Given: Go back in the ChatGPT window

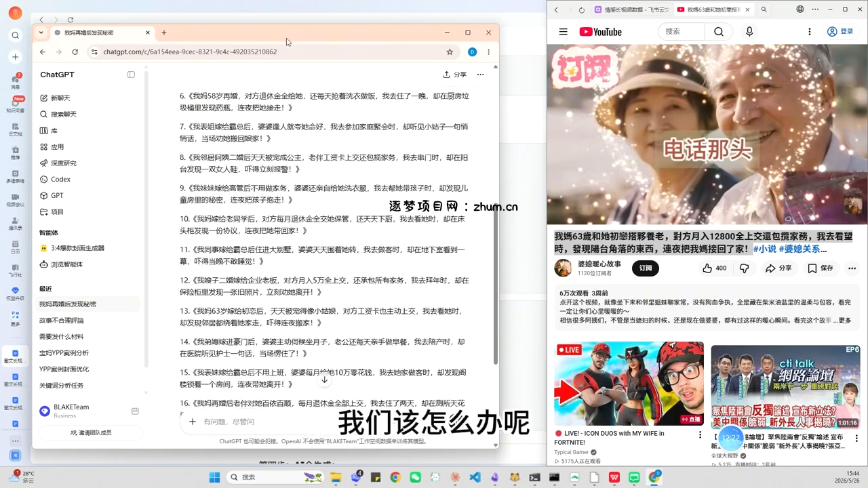Looking at the screenshot, I should click(x=43, y=52).
